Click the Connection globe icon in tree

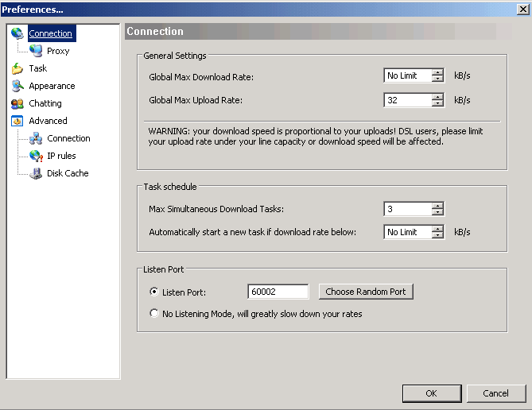(x=17, y=33)
